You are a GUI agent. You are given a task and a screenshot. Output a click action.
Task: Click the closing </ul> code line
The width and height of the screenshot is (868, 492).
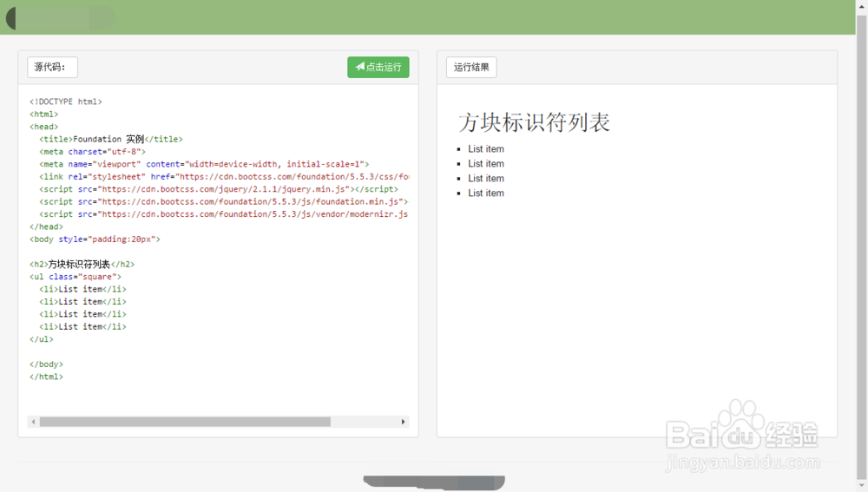coord(42,339)
